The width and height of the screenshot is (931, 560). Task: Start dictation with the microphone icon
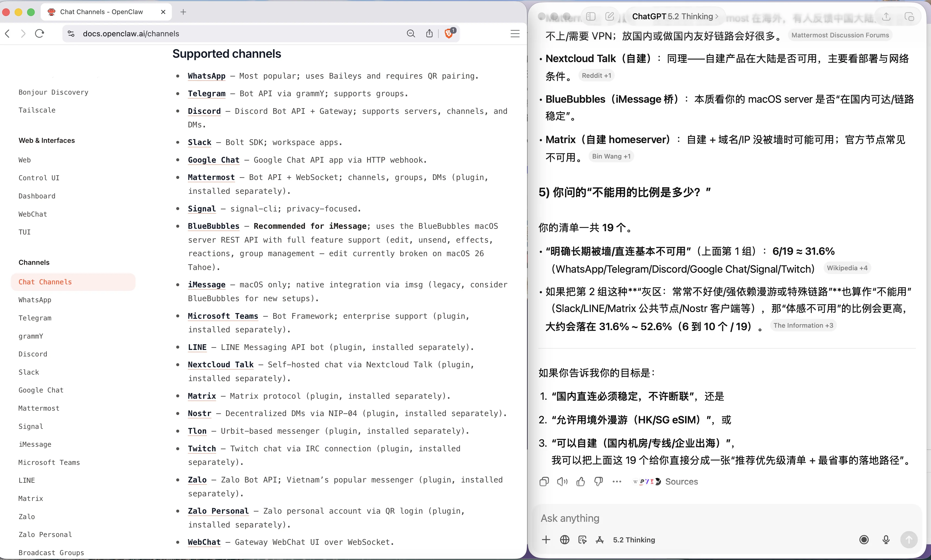coord(886,540)
